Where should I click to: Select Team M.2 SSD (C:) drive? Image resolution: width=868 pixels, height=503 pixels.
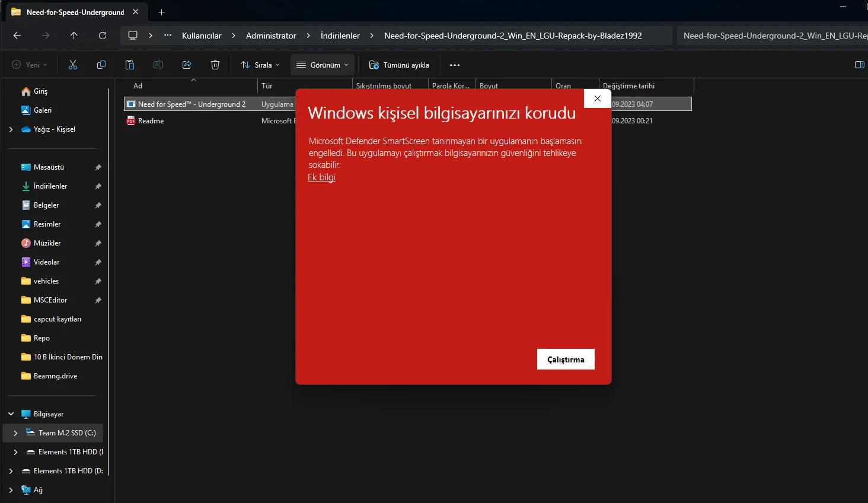pyautogui.click(x=67, y=433)
